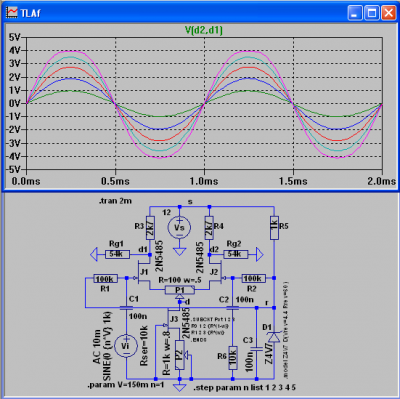400x399 pixels.
Task: Click the C3 100n capacitor symbol
Action: click(257, 349)
